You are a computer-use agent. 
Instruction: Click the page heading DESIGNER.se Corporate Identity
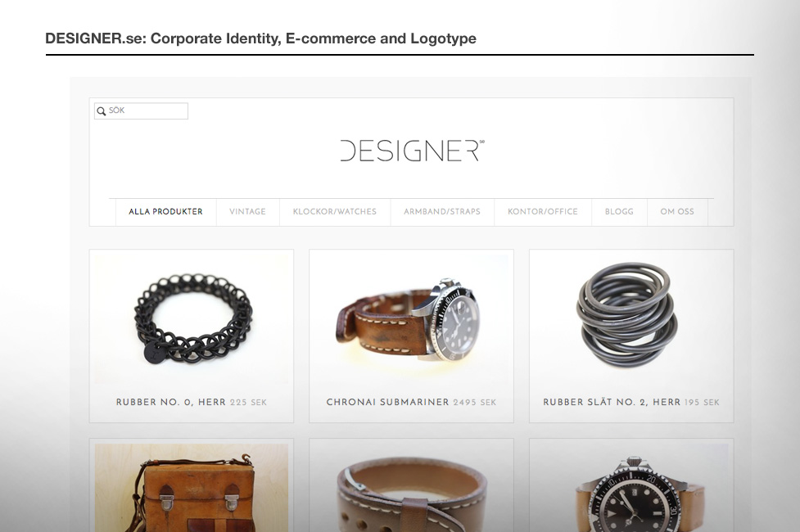coord(260,38)
